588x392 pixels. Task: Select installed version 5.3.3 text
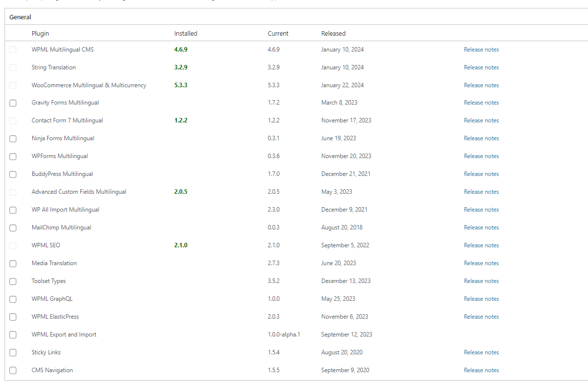point(181,85)
